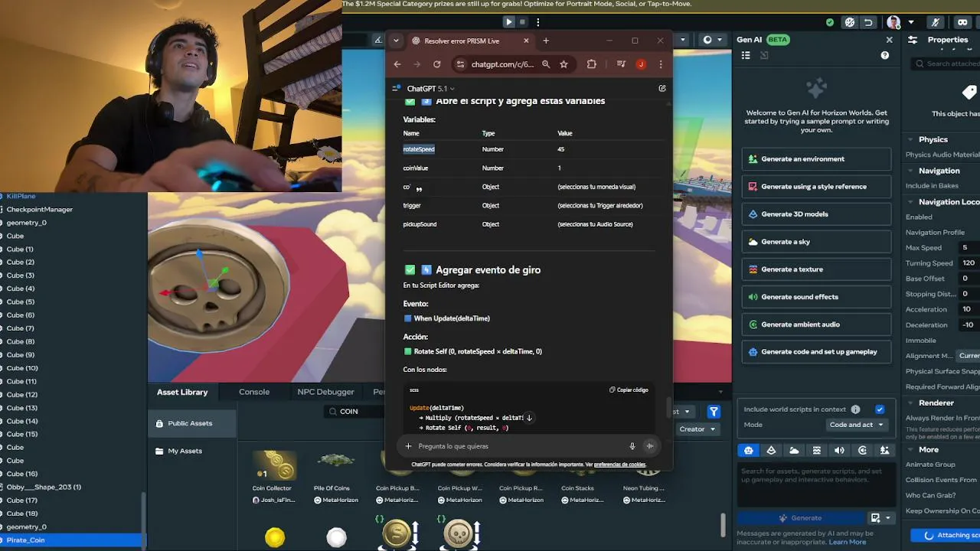Switch to the Console tab

click(254, 392)
